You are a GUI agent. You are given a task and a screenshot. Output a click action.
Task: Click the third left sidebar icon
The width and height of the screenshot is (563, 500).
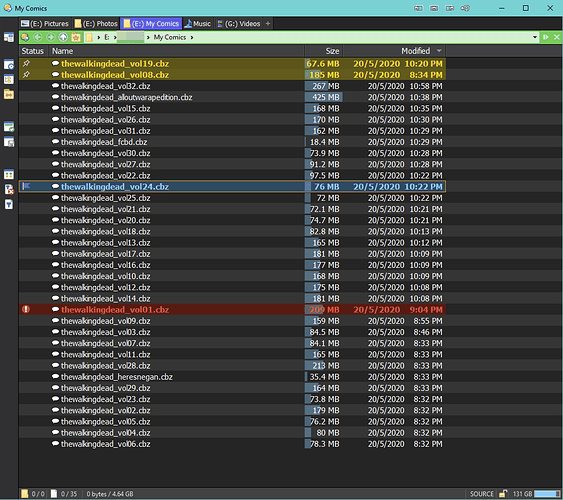(x=9, y=79)
